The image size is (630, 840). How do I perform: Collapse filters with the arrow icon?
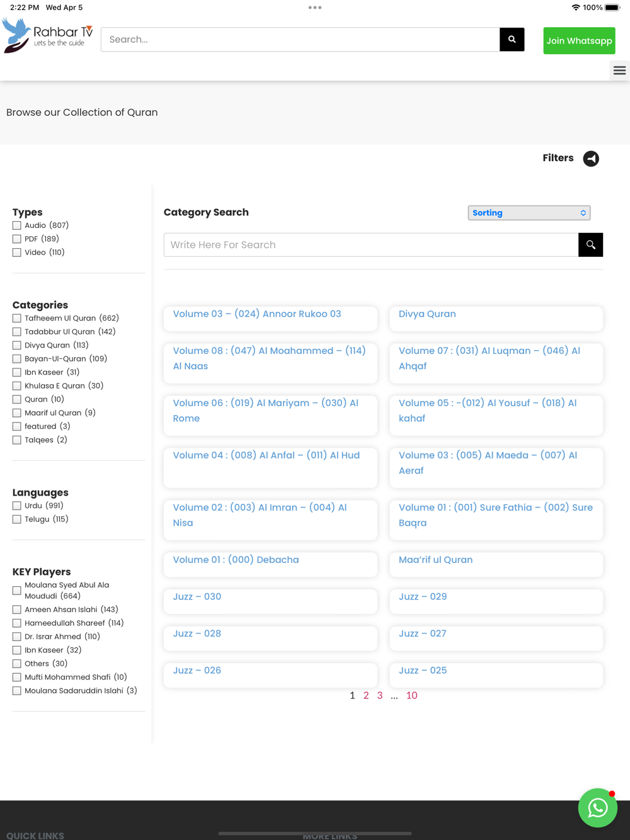(591, 159)
